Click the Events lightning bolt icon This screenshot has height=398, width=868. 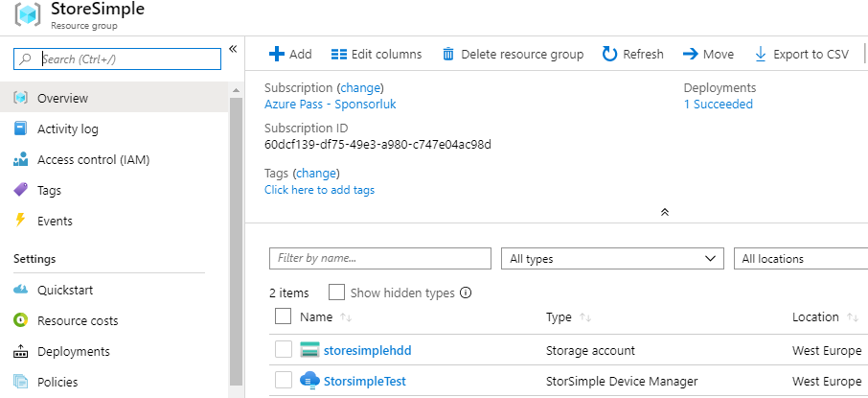point(20,220)
